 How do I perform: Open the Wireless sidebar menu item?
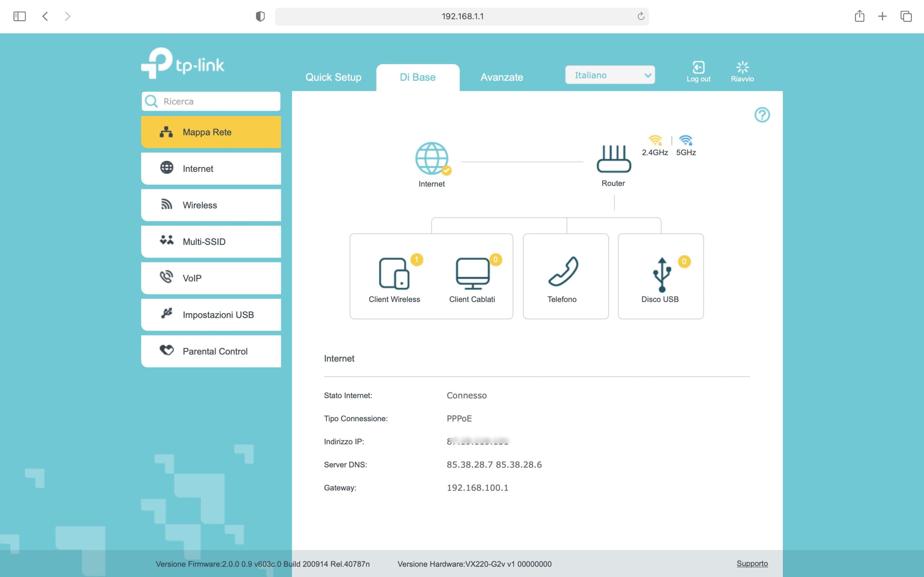[211, 205]
